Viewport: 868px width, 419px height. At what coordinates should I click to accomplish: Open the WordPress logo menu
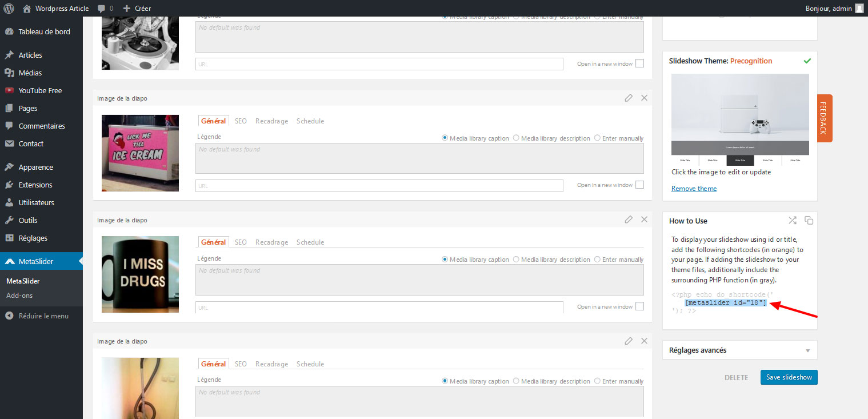tap(9, 8)
